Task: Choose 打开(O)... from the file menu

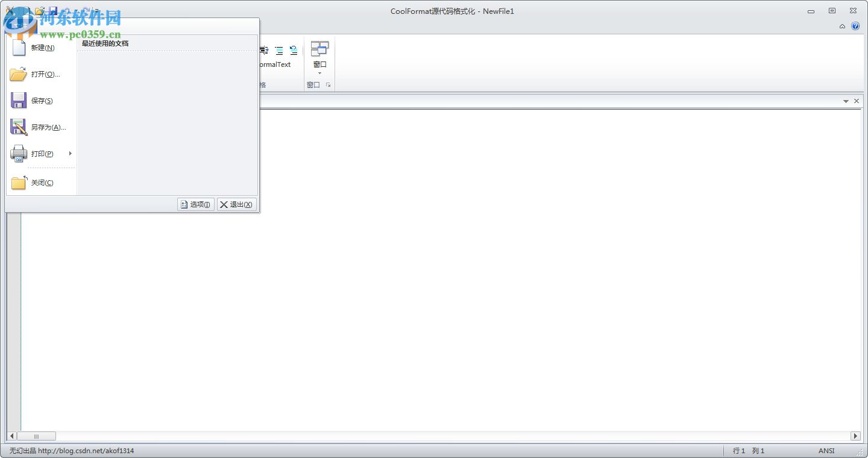Action: point(41,74)
